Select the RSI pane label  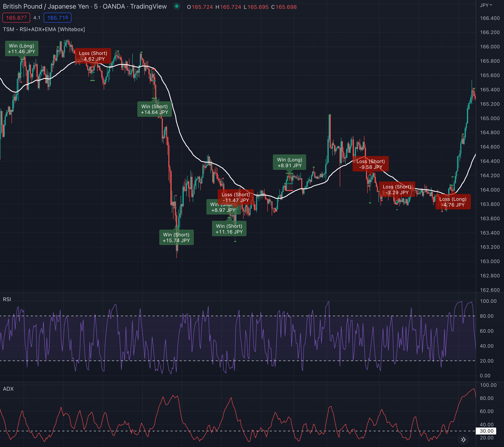pos(7,299)
